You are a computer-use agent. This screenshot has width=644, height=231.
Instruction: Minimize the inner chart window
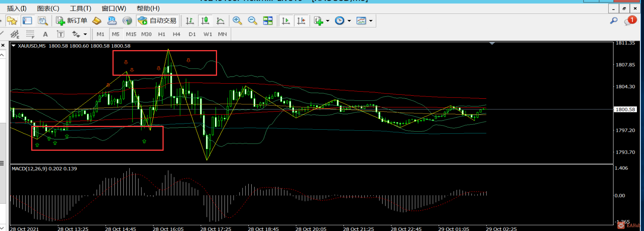[614, 8]
